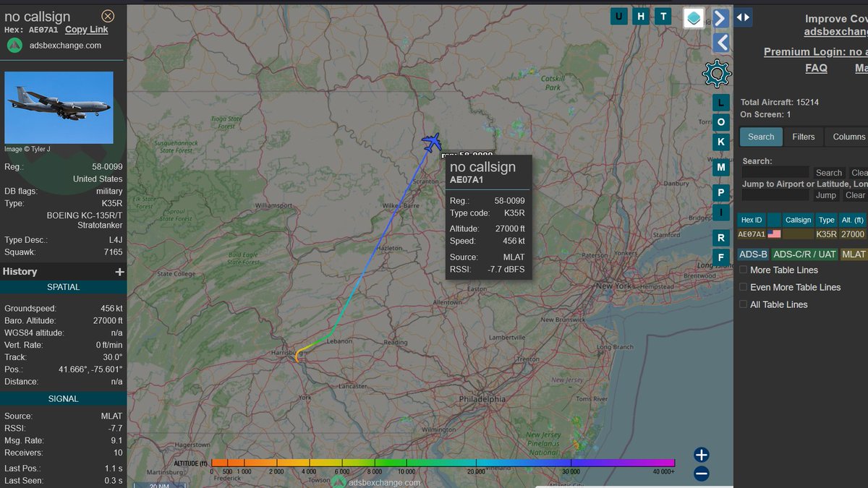
Task: Close the aircraft info panel
Action: (x=108, y=16)
